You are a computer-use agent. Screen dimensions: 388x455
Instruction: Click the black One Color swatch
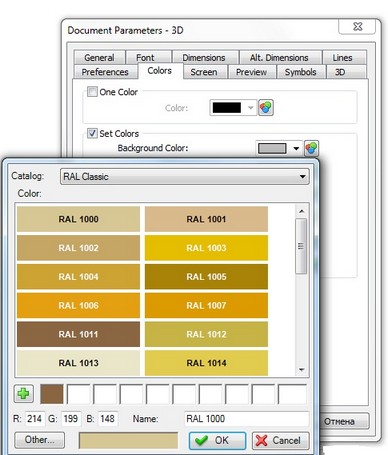coord(227,108)
